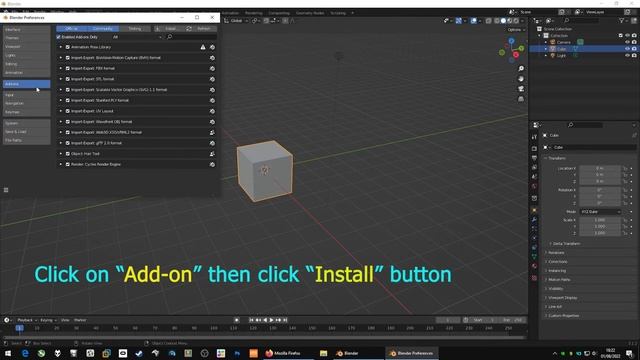Open the rotation Mode XYZ Euler dropdown
This screenshot has width=640, height=360.
point(600,212)
